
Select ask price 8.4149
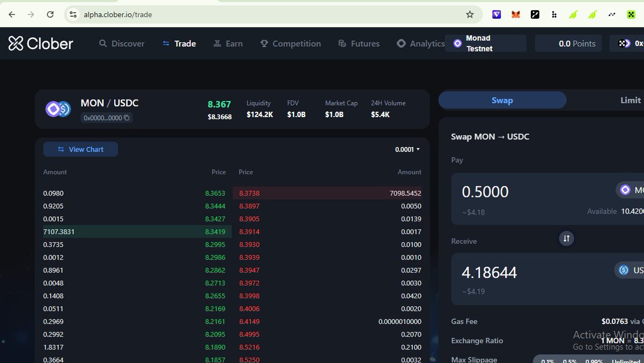tap(250, 322)
